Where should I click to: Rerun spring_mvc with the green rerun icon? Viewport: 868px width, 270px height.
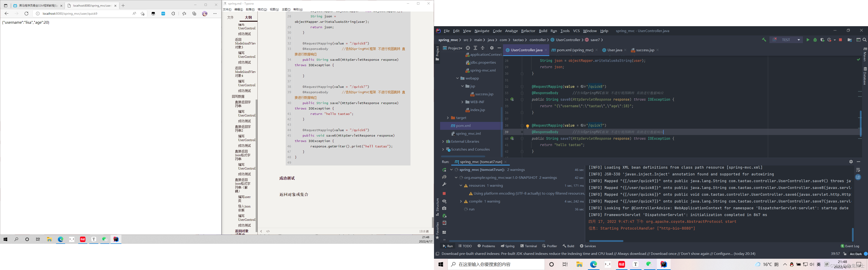pos(444,170)
